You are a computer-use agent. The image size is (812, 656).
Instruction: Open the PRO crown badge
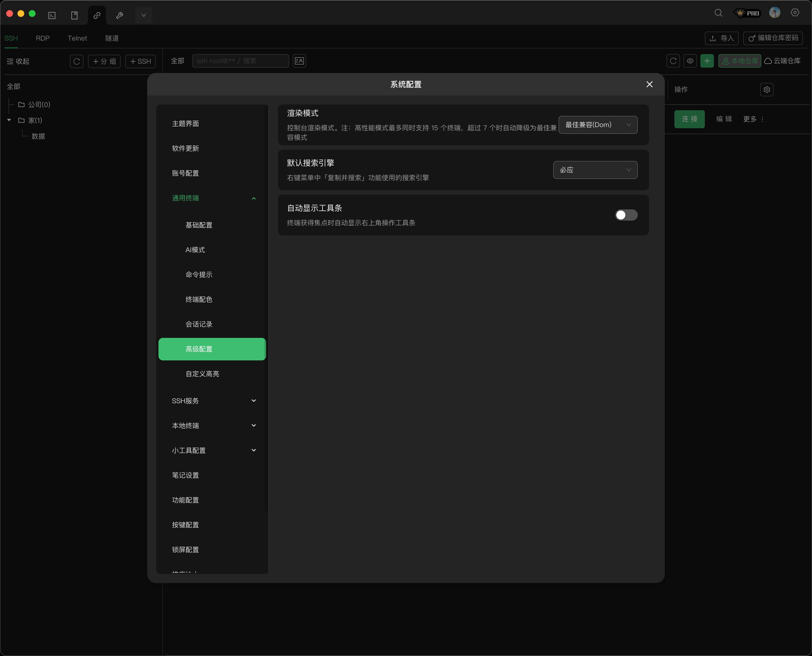pyautogui.click(x=747, y=13)
